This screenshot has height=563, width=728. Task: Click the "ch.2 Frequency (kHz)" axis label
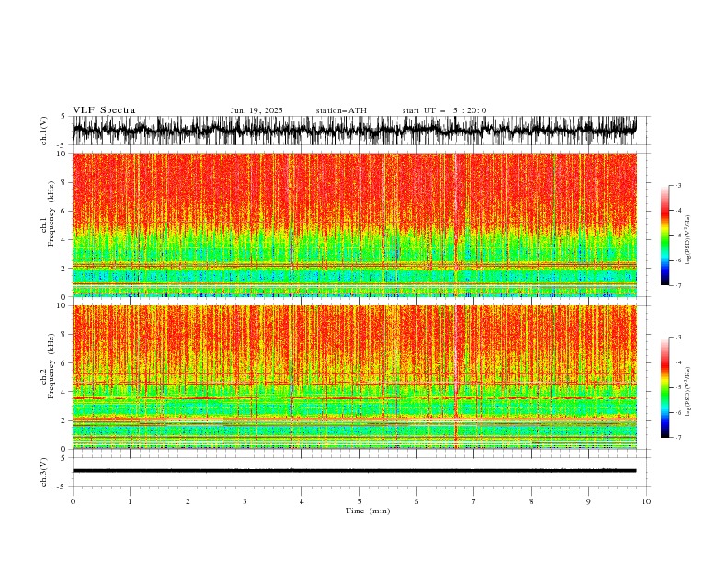(x=48, y=366)
